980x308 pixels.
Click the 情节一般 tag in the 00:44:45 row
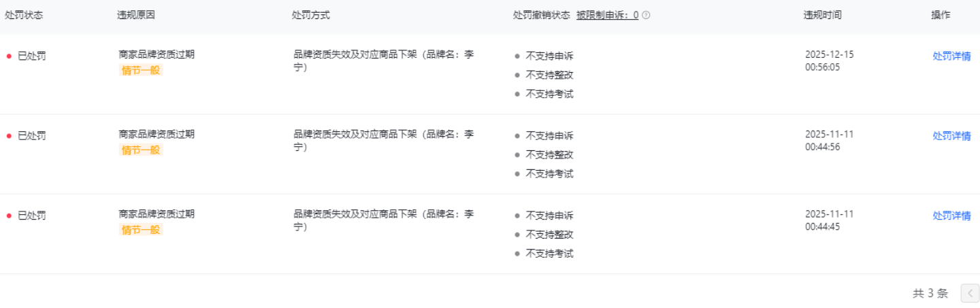point(141,230)
